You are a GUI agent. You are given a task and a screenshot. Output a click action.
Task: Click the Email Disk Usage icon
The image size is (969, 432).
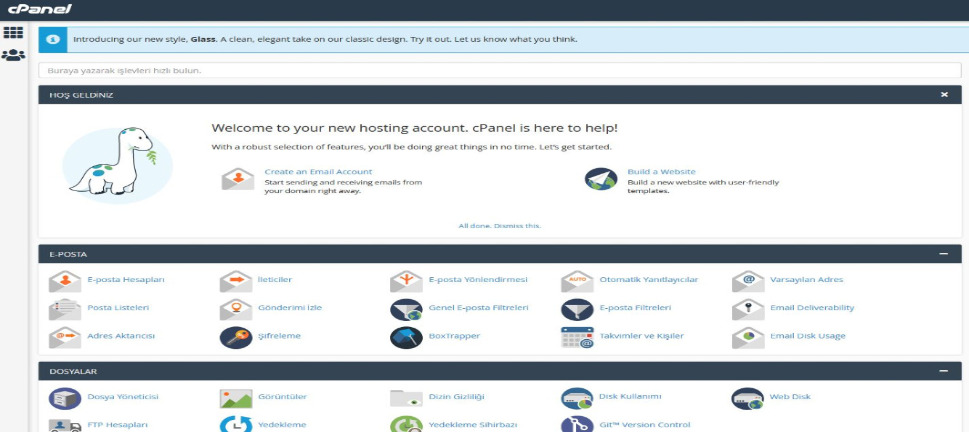point(748,337)
